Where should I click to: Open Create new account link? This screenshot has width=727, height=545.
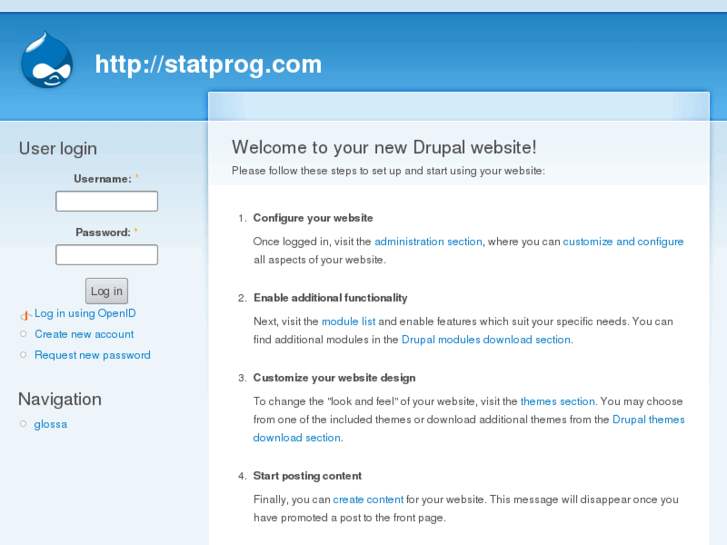pyautogui.click(x=84, y=334)
